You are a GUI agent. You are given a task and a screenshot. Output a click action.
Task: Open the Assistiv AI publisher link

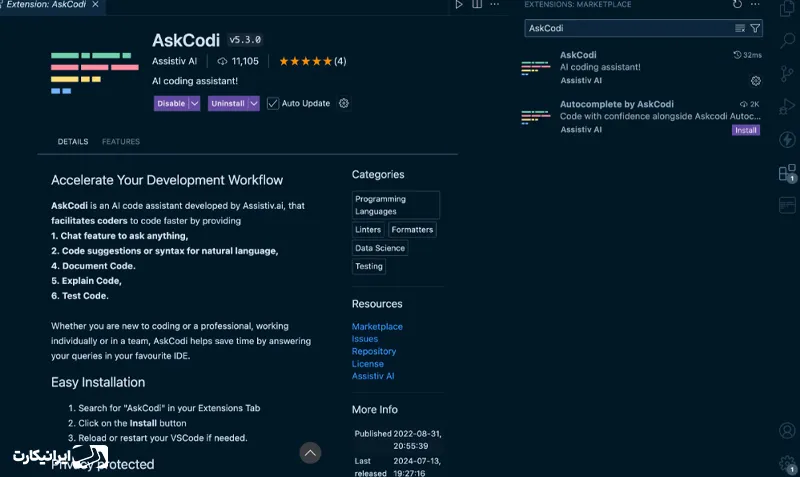(174, 61)
